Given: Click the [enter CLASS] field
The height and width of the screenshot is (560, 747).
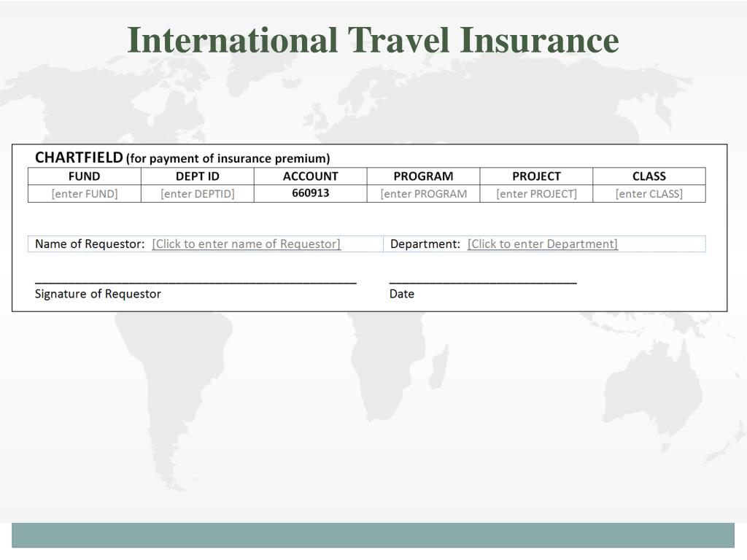Looking at the screenshot, I should [649, 194].
